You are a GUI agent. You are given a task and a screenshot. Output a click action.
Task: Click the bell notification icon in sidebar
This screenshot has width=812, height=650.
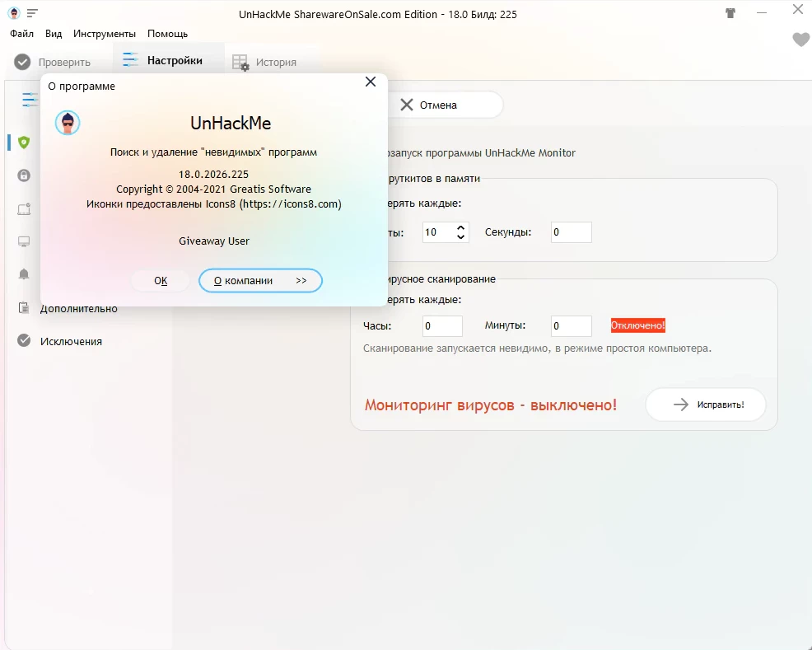24,274
